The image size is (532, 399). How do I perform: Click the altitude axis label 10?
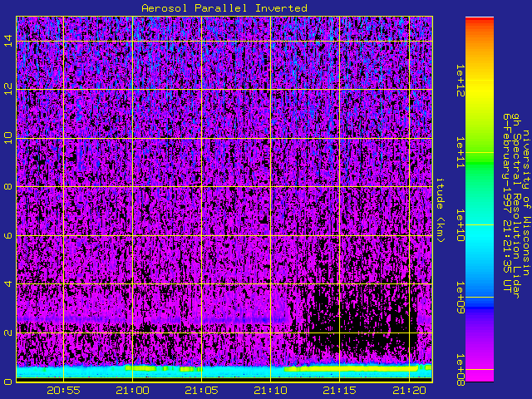click(8, 138)
